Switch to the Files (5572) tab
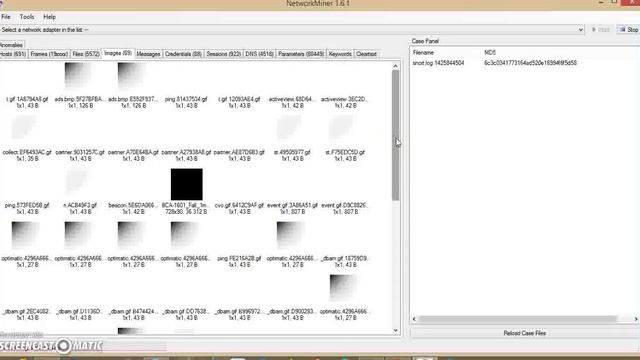The height and width of the screenshot is (360, 640). point(86,54)
